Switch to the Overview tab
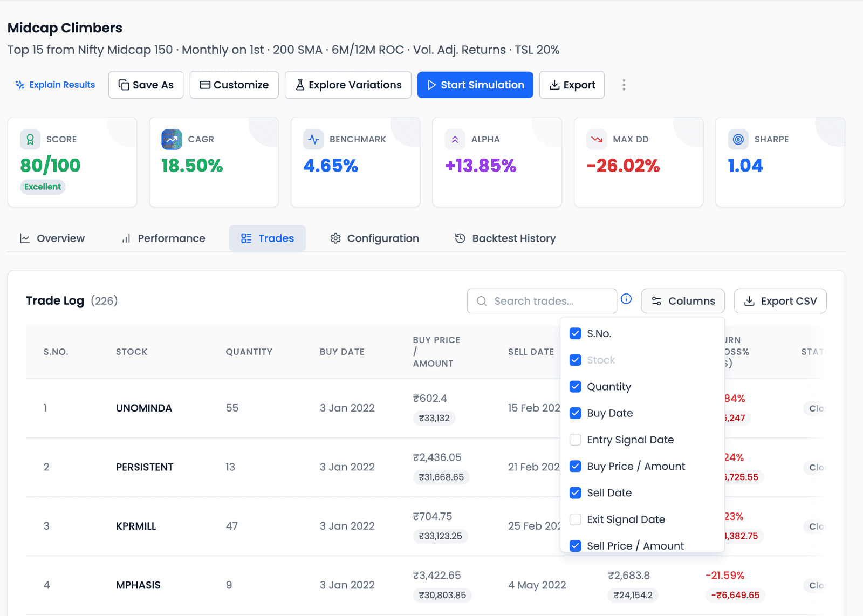863x616 pixels. pos(52,238)
